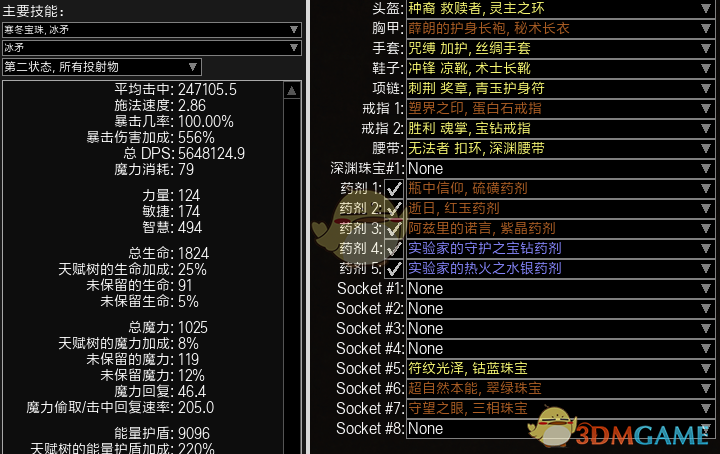Click the stats panel scroll-up arrow

292,91
